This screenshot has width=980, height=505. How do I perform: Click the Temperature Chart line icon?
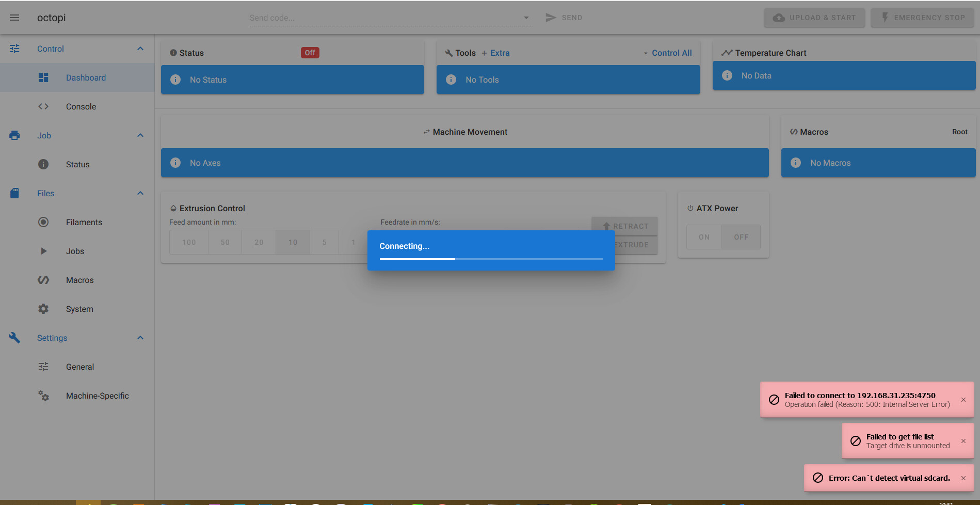(727, 53)
